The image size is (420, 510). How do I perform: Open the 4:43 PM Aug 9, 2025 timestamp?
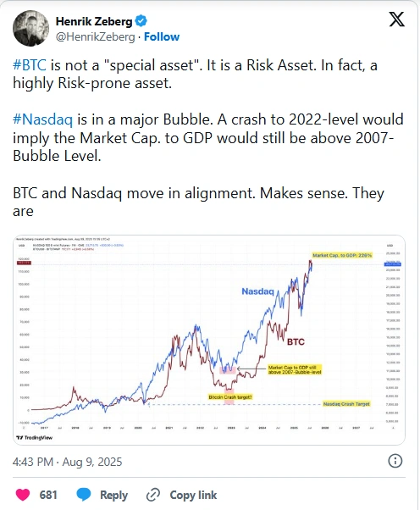(x=67, y=462)
